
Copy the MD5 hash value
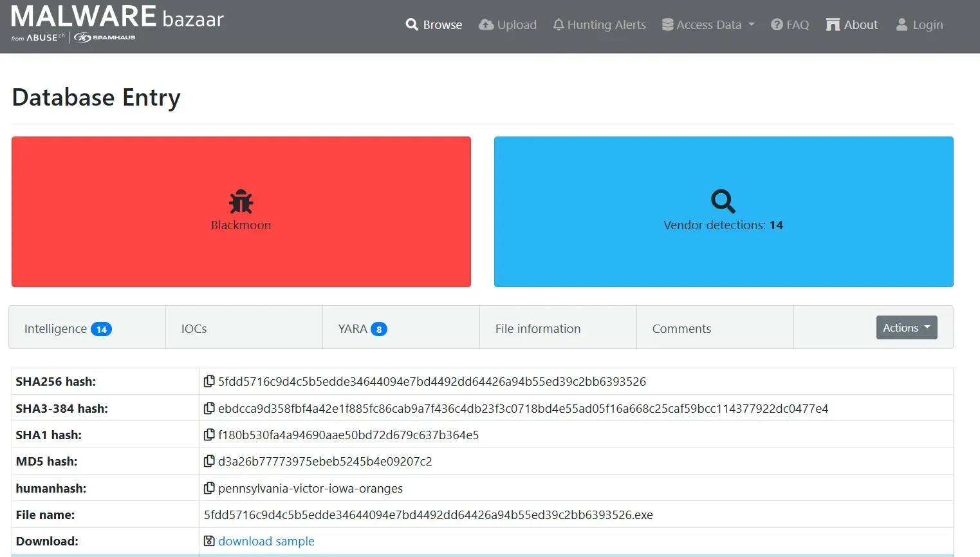tap(209, 461)
